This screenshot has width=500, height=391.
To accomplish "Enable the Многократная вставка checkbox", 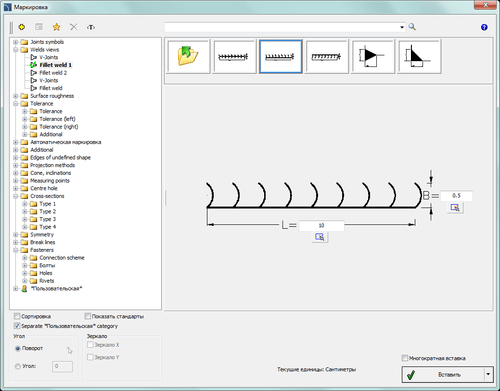I will [x=405, y=358].
